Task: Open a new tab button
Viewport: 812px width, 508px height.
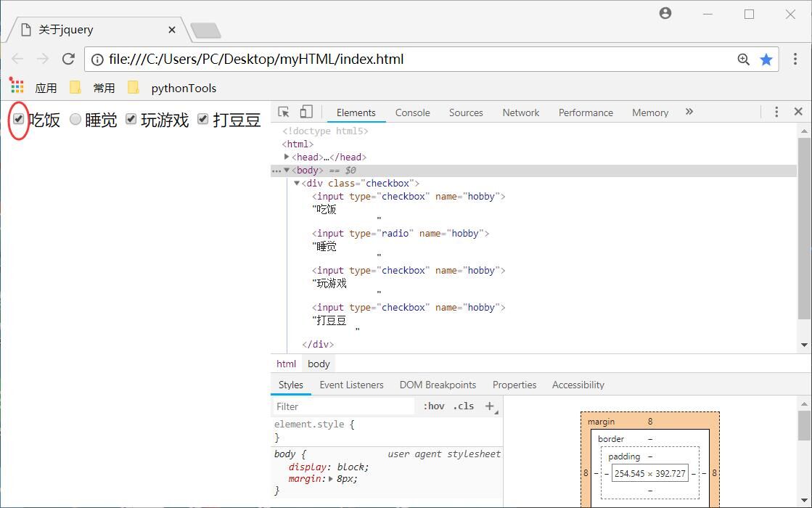Action: (x=206, y=30)
